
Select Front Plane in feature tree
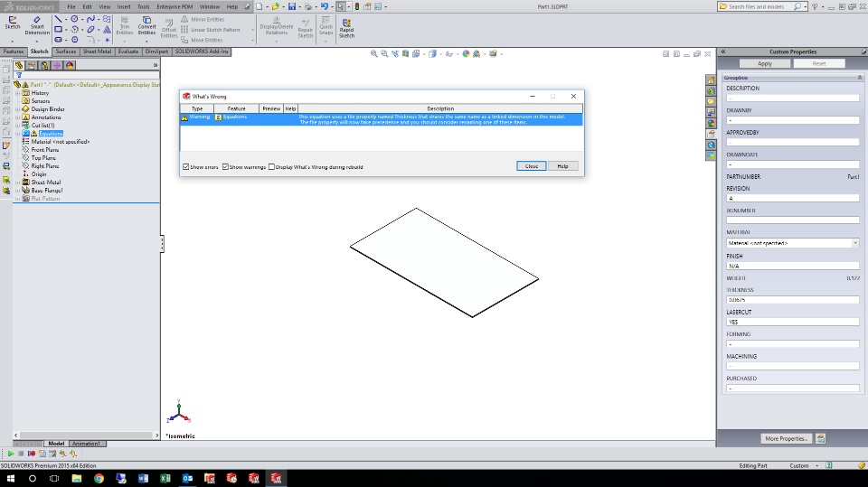pos(45,150)
